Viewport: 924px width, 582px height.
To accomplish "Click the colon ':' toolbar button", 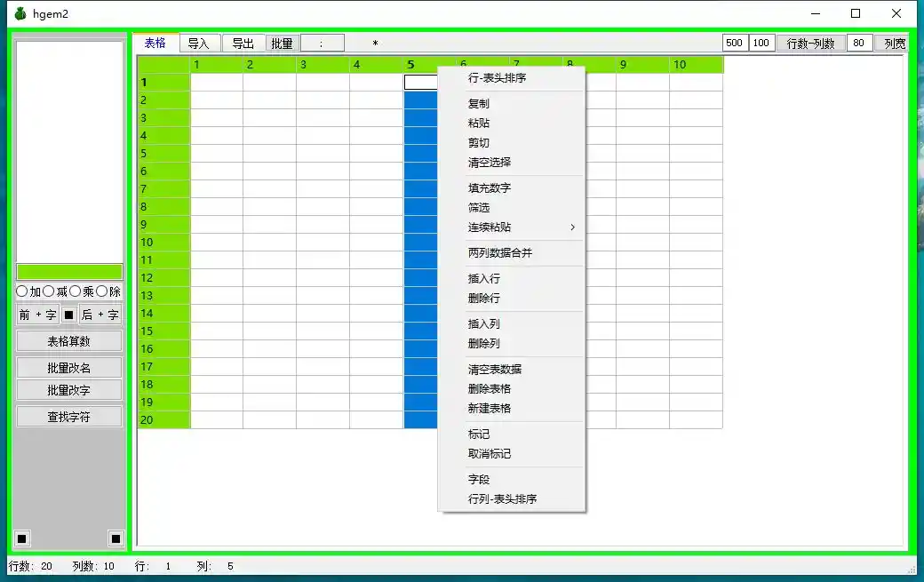I will point(323,43).
